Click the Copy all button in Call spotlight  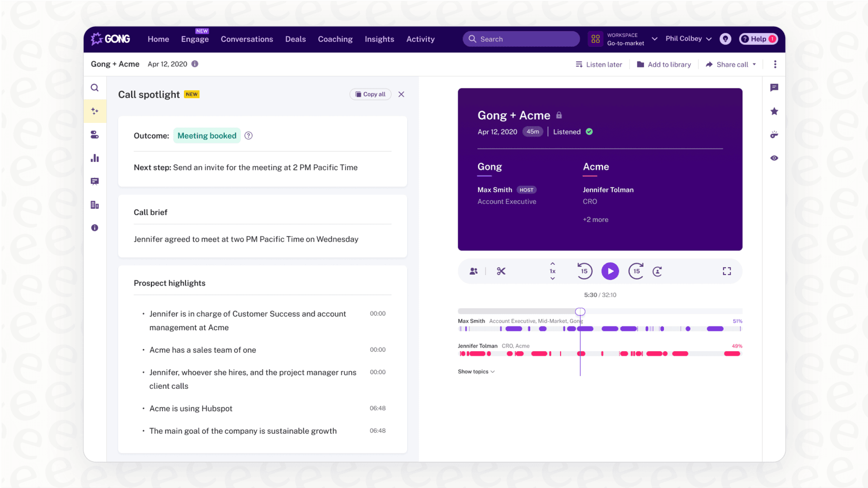370,94
